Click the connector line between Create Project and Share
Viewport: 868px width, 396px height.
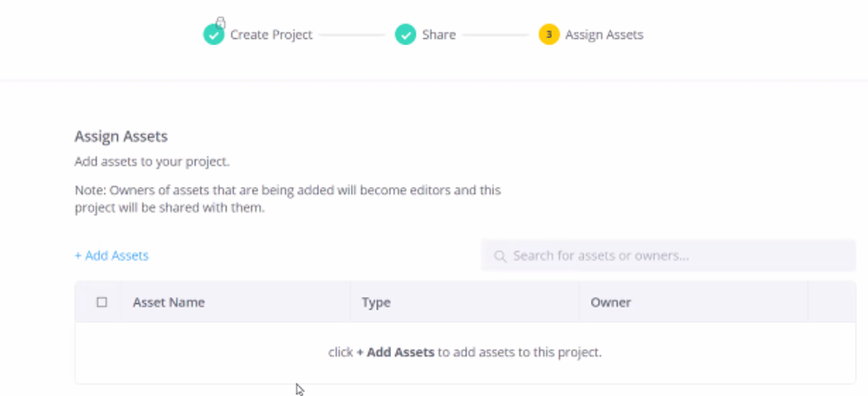(351, 36)
